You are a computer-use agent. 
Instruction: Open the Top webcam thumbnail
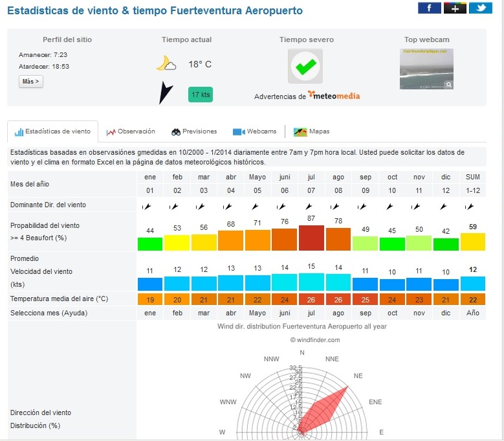point(426,69)
